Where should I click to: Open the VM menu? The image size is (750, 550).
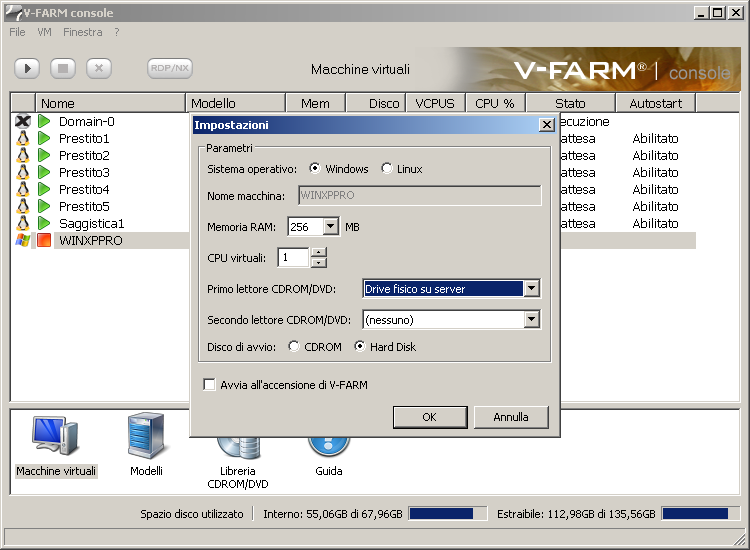click(44, 32)
